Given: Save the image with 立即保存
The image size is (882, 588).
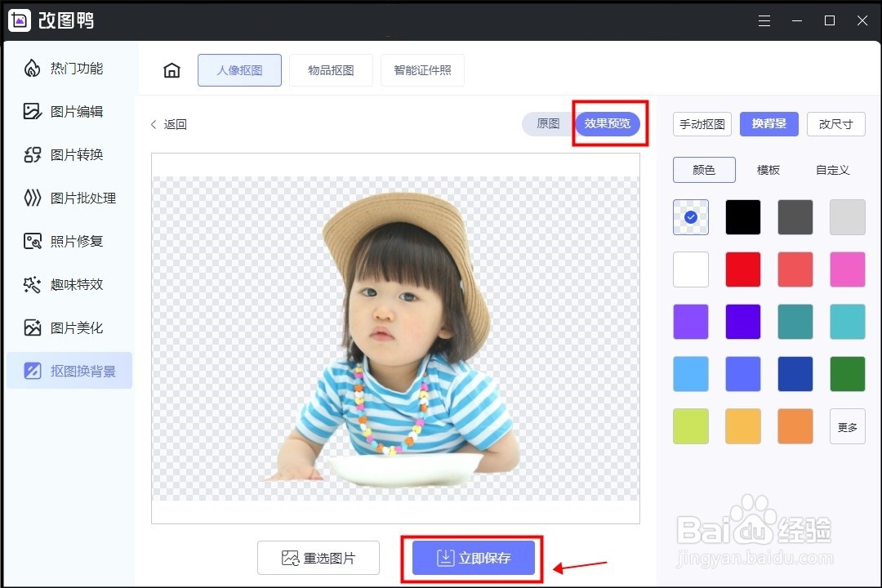Looking at the screenshot, I should tap(472, 558).
